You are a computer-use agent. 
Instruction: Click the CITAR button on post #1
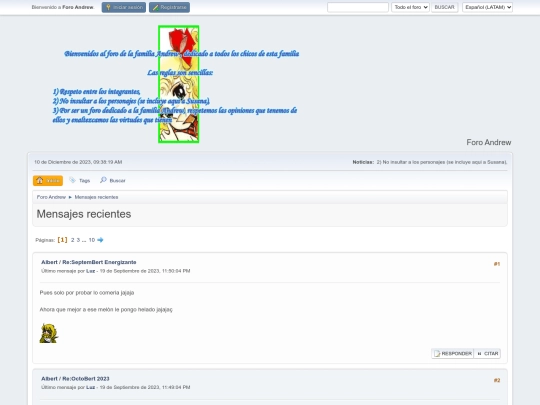tap(487, 354)
